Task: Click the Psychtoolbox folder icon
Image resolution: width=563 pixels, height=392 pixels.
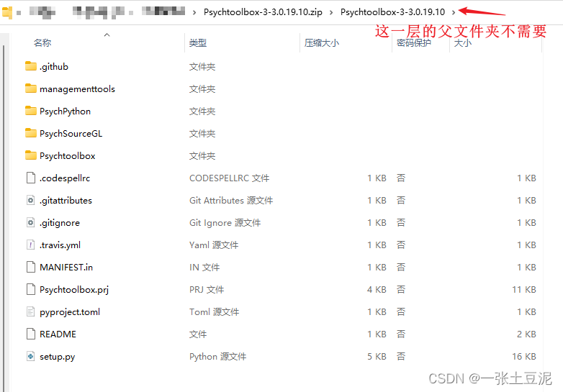Action: click(x=31, y=155)
